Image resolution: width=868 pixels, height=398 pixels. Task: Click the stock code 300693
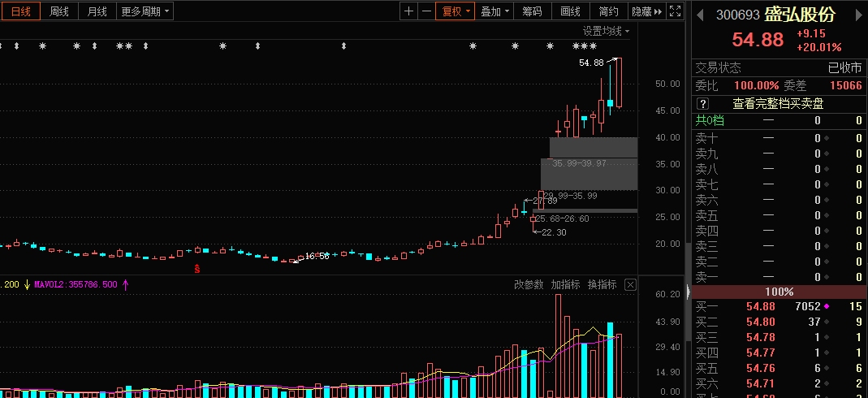point(738,15)
